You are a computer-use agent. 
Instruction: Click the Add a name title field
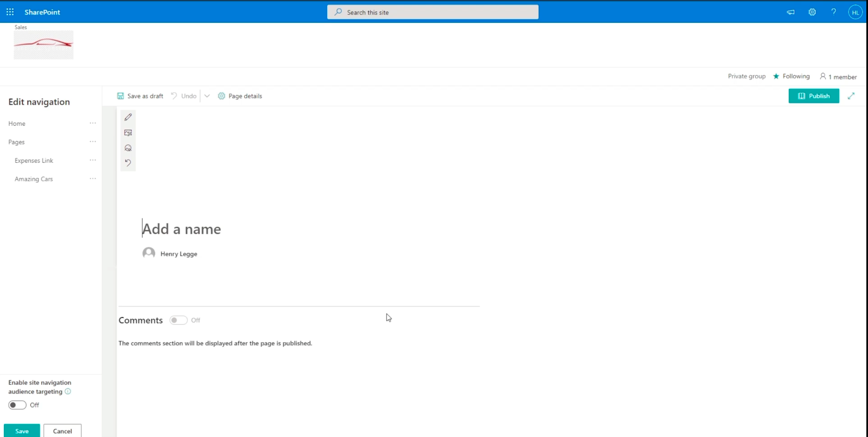pyautogui.click(x=182, y=229)
